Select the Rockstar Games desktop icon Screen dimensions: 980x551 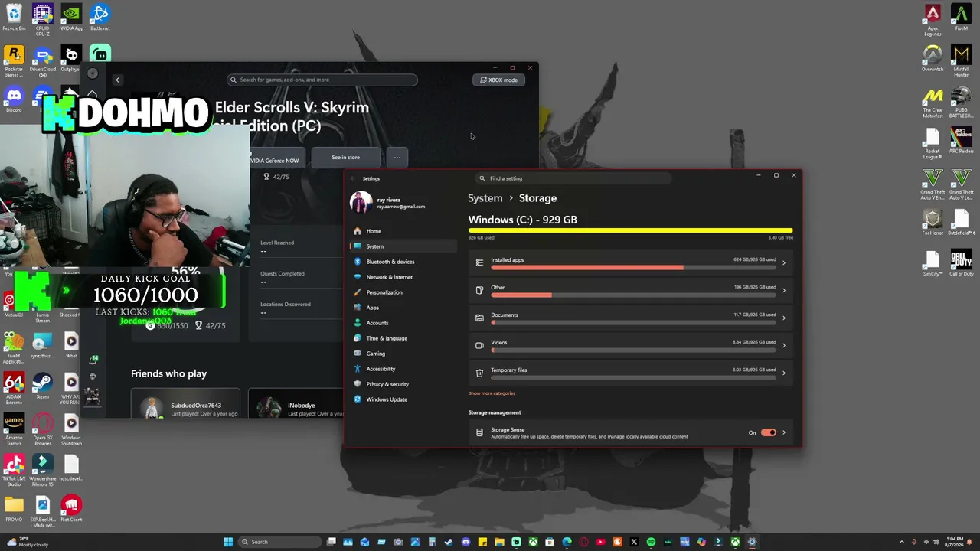coord(14,61)
